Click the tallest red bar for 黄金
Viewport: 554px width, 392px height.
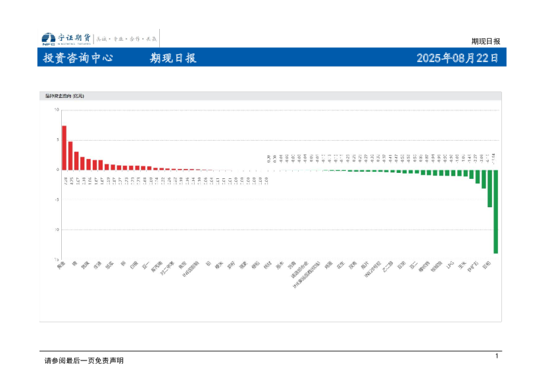pos(64,147)
